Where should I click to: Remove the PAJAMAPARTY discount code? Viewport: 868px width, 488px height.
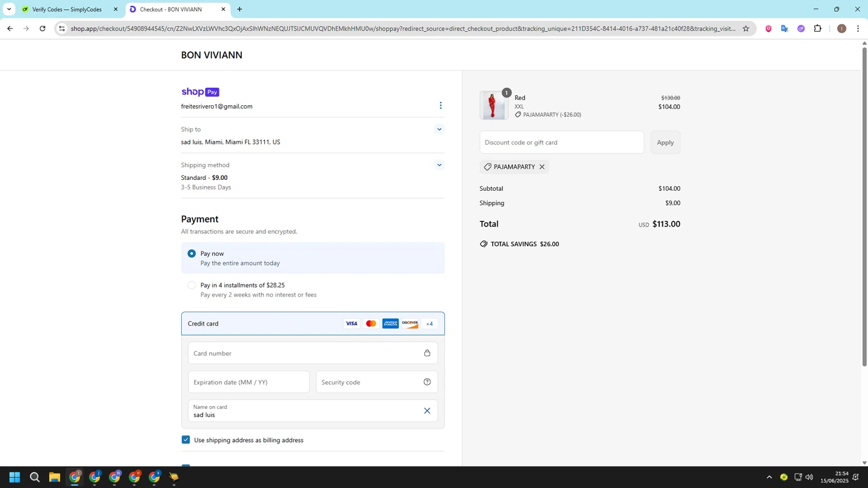point(542,167)
